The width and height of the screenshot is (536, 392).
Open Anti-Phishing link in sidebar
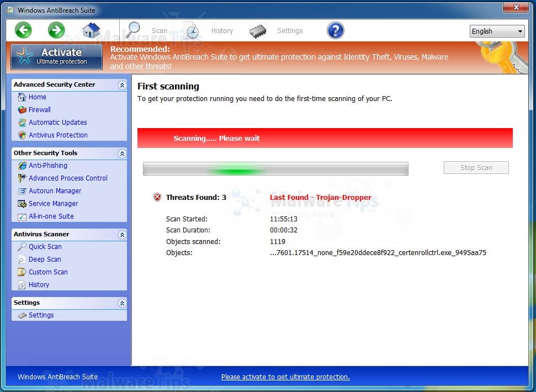click(48, 166)
